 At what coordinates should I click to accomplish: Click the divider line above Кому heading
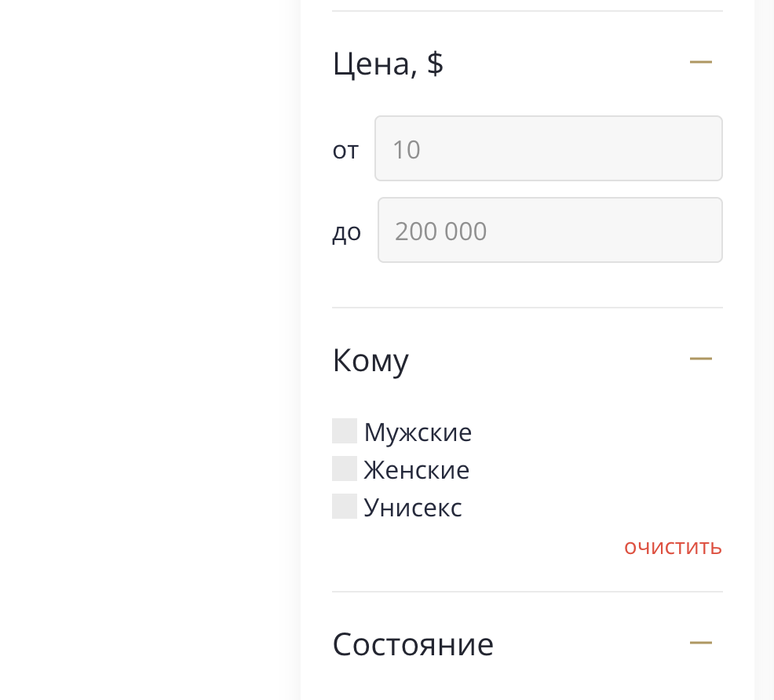527,308
